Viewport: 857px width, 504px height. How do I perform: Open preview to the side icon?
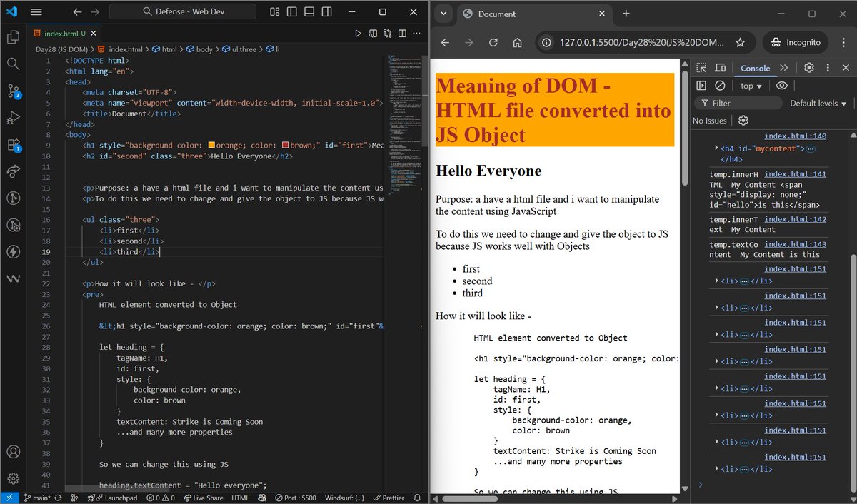coord(373,33)
